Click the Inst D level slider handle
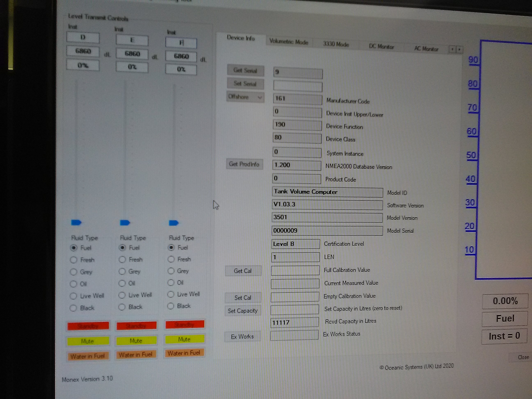The image size is (532, 399). click(x=76, y=222)
